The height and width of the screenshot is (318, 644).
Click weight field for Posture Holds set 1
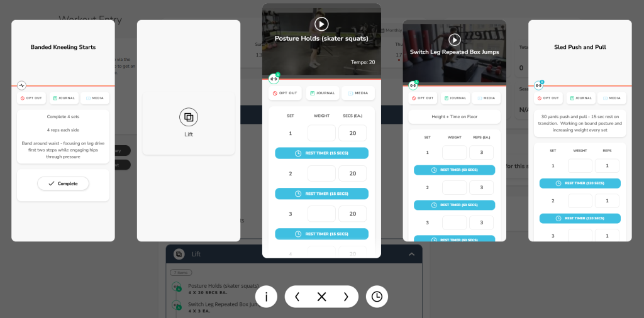[321, 133]
